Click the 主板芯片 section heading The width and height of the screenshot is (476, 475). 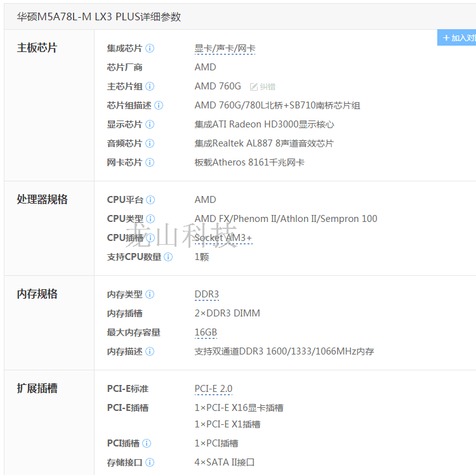click(37, 48)
